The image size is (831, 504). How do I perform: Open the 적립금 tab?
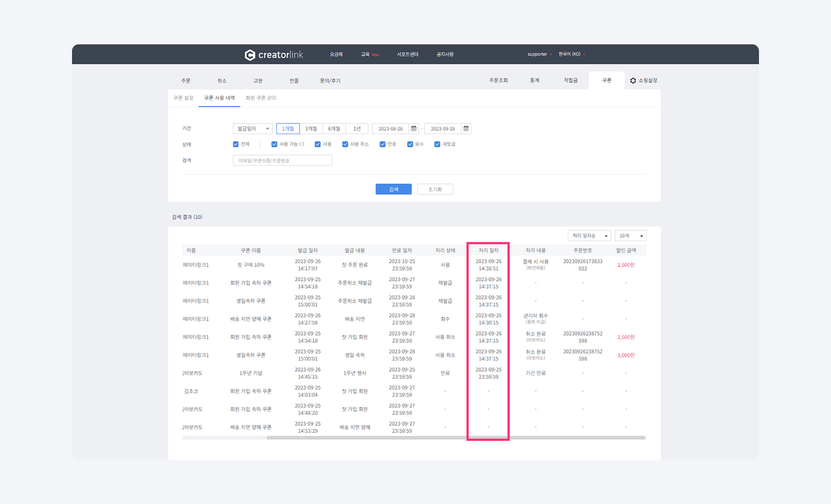point(571,80)
